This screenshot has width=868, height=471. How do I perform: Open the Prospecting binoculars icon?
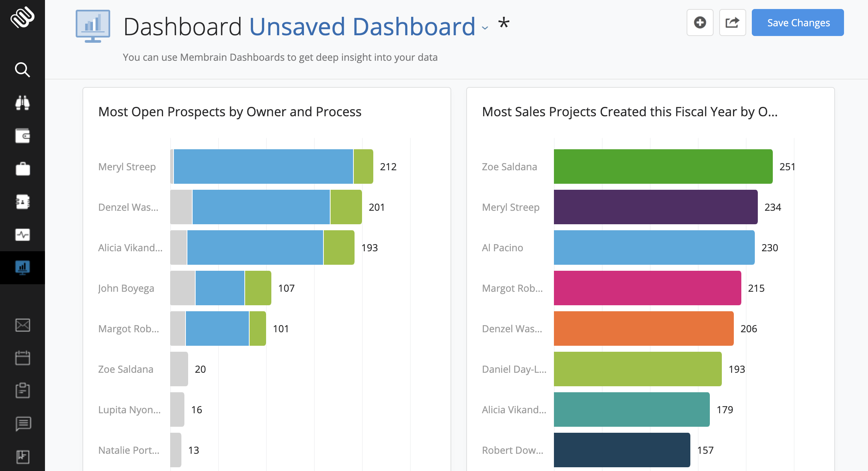tap(22, 103)
